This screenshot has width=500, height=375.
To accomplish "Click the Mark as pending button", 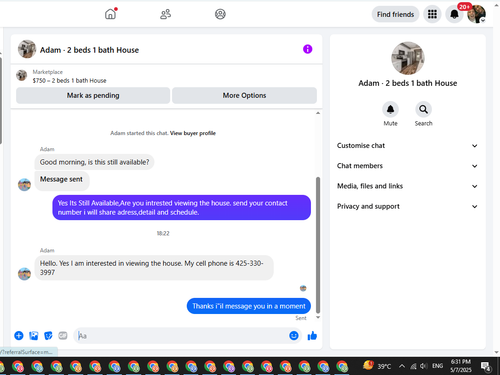I will [x=93, y=95].
